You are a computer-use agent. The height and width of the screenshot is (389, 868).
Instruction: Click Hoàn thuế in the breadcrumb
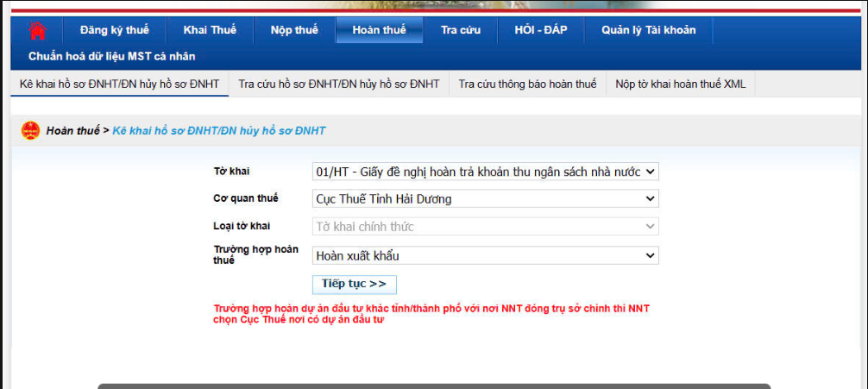73,131
